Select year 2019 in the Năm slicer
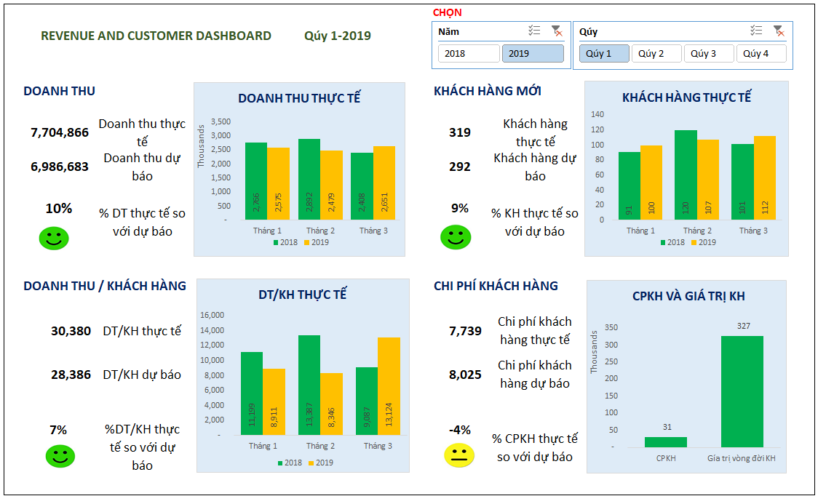 533,53
